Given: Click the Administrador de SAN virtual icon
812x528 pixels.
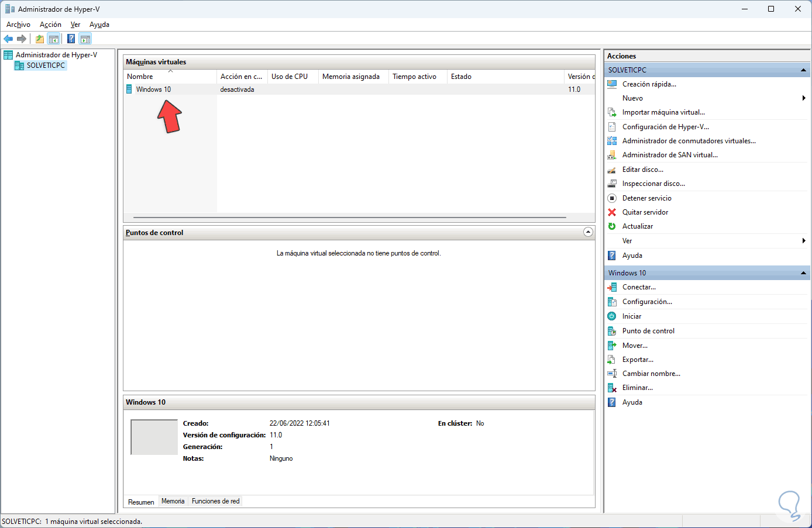Looking at the screenshot, I should pos(612,155).
